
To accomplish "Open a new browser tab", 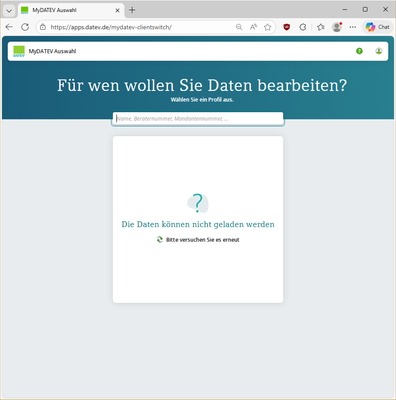I will click(132, 10).
